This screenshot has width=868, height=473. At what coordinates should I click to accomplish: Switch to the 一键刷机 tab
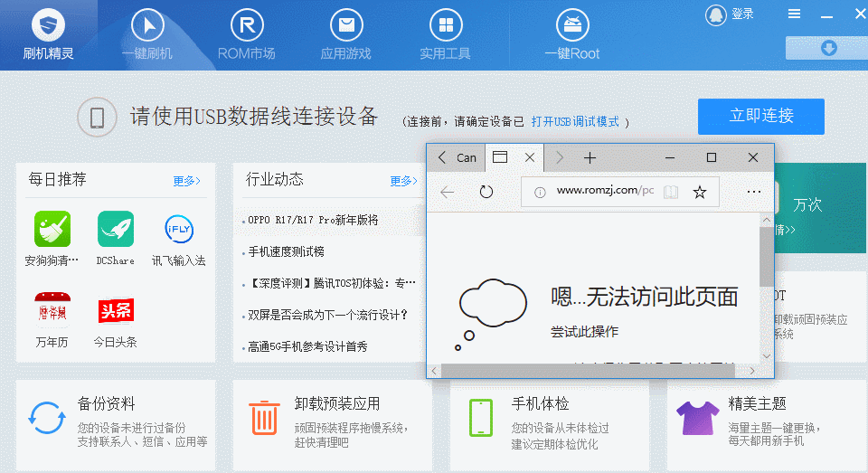click(147, 34)
